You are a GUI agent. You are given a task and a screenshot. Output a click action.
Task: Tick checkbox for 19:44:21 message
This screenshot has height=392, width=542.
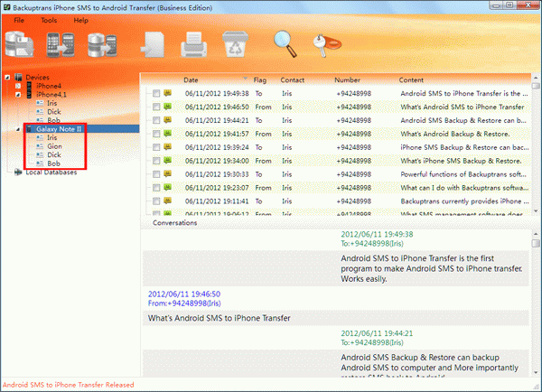pyautogui.click(x=156, y=120)
